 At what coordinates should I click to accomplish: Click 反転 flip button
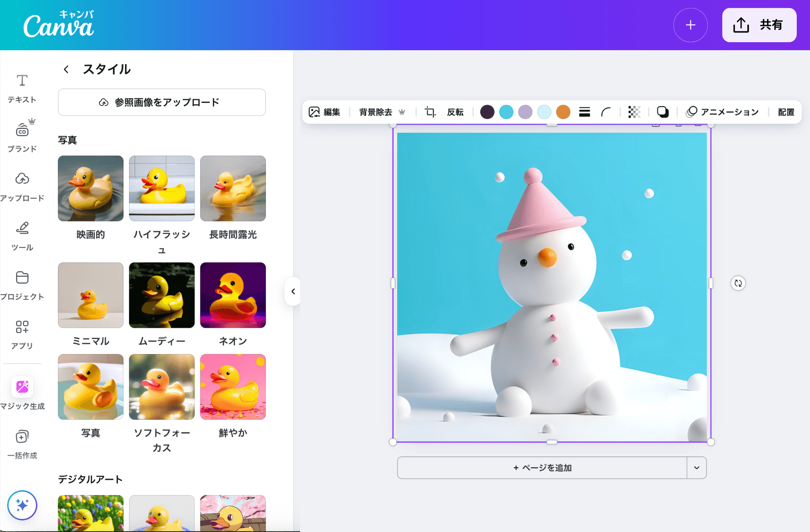(455, 112)
